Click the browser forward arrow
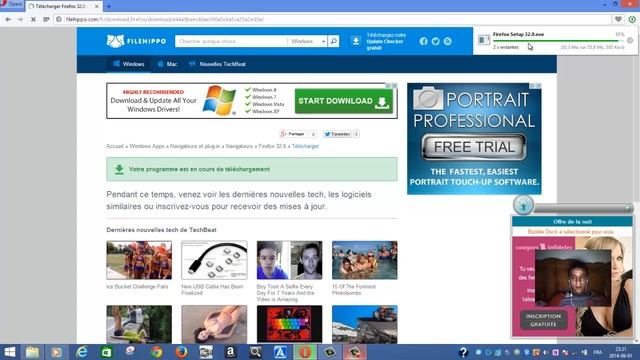 click(x=20, y=19)
